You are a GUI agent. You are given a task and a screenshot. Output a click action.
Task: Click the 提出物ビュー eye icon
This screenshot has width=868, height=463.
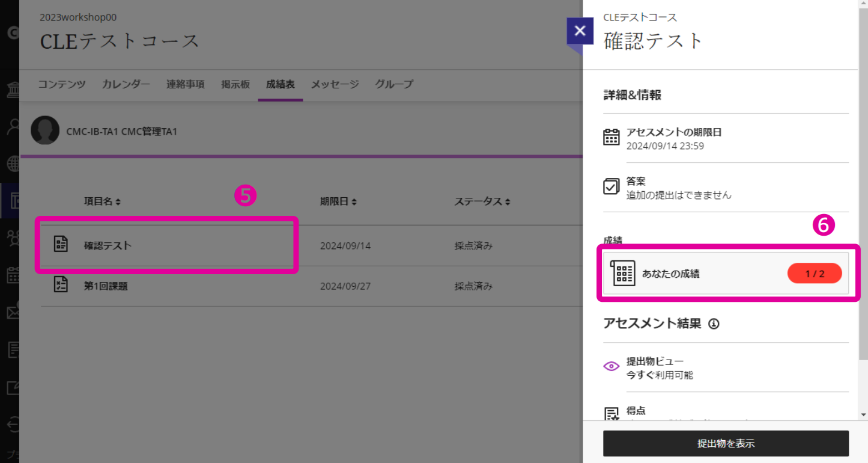(x=612, y=366)
